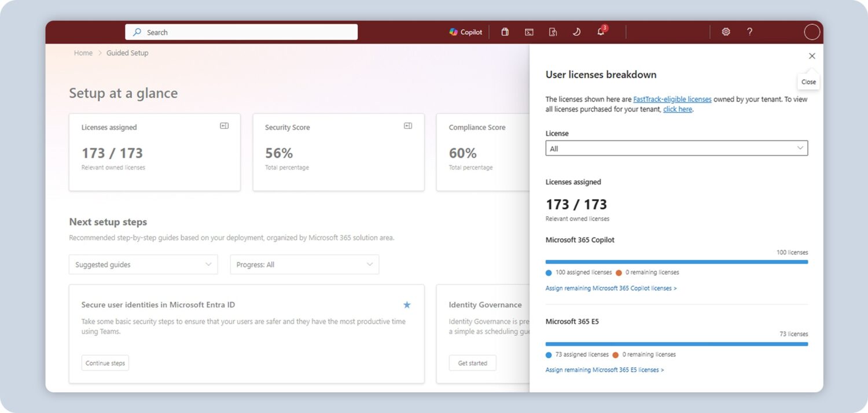Open the Suggested guides dropdown
Viewport: 868px width, 413px height.
click(144, 264)
